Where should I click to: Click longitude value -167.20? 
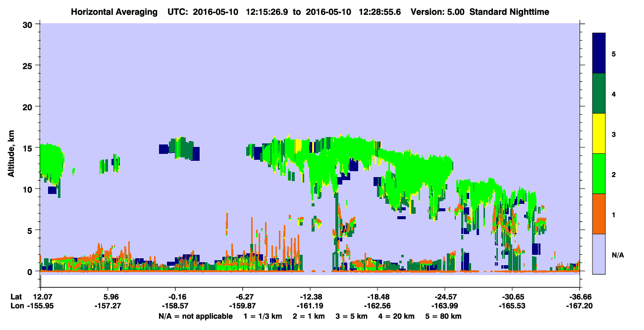coord(579,306)
